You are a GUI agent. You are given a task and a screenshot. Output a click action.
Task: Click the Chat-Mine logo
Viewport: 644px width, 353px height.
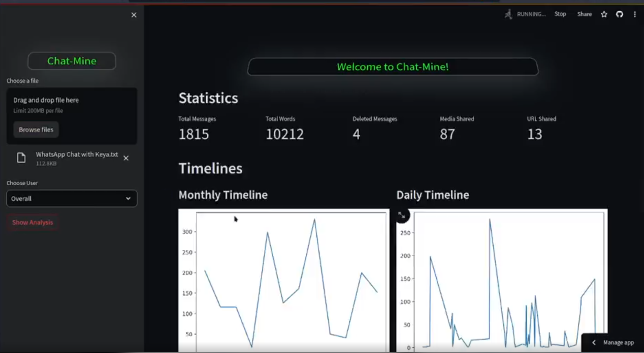[x=72, y=61]
